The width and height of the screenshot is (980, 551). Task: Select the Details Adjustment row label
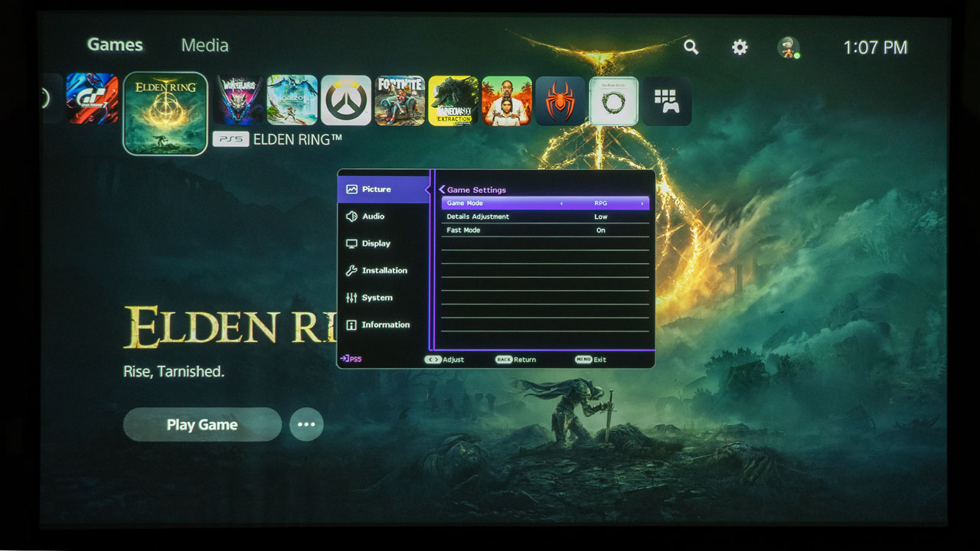tap(478, 217)
